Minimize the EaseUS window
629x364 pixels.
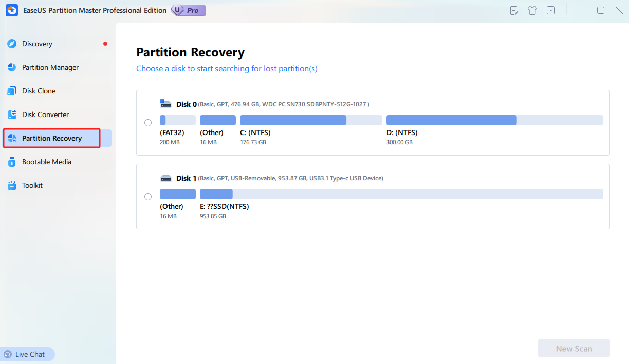point(582,10)
